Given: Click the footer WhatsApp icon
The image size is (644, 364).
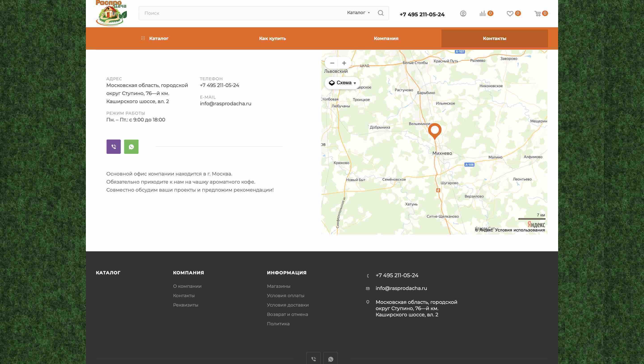Looking at the screenshot, I should click(330, 359).
